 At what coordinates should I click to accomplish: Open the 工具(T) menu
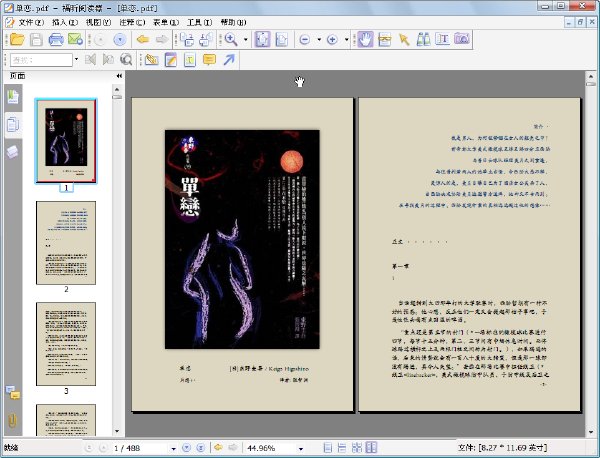click(x=199, y=22)
